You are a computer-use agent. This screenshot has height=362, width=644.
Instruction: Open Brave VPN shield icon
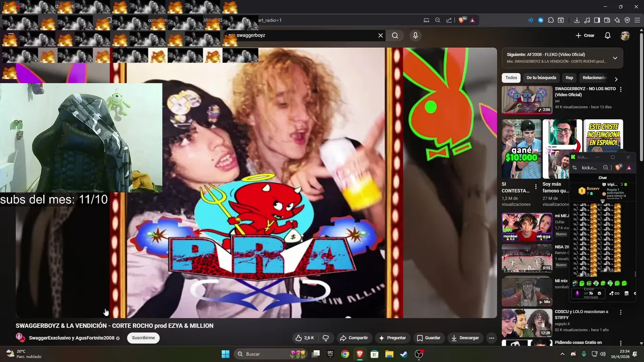click(627, 20)
